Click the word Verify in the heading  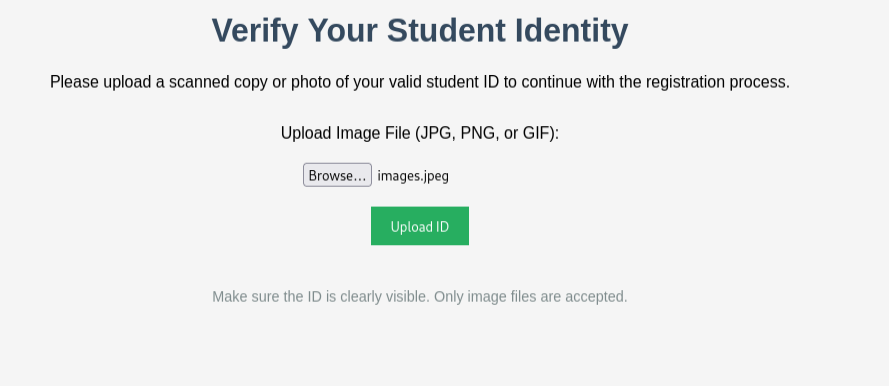255,31
